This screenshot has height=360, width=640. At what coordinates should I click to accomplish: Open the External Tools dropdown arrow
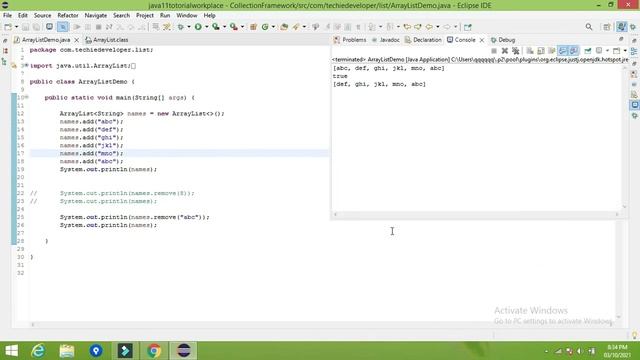click(x=242, y=27)
